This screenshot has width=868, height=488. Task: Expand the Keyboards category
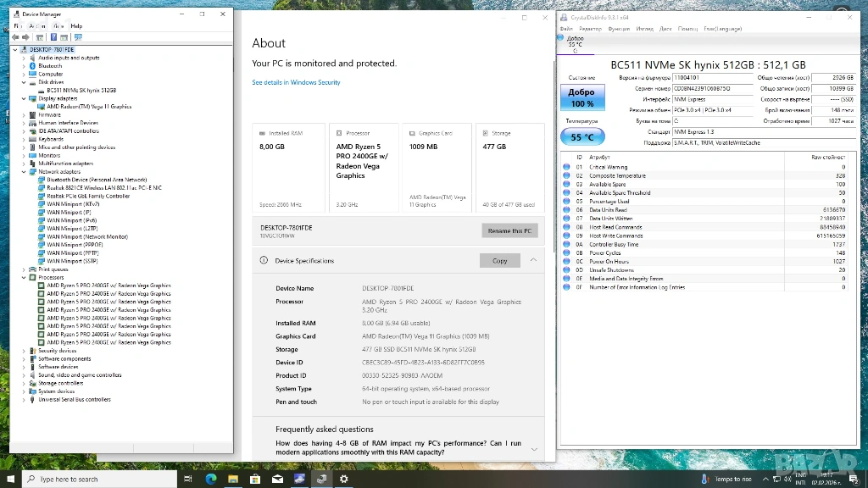pyautogui.click(x=24, y=139)
